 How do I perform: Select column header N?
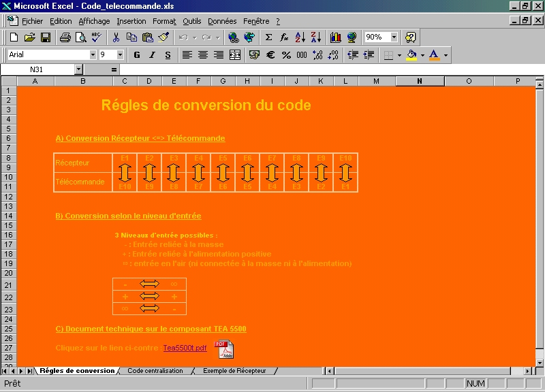click(419, 82)
